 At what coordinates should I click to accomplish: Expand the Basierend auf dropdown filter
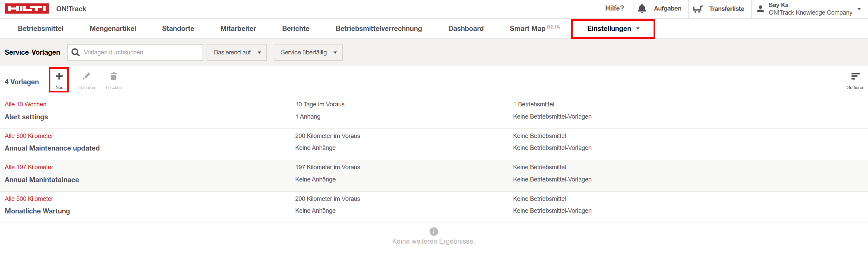tap(237, 52)
